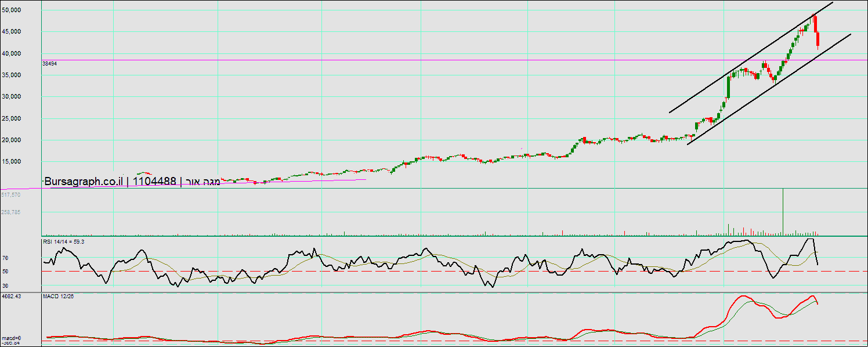Image resolution: width=868 pixels, height=347 pixels.
Task: Click the large red candle at the peak
Action: [815, 24]
